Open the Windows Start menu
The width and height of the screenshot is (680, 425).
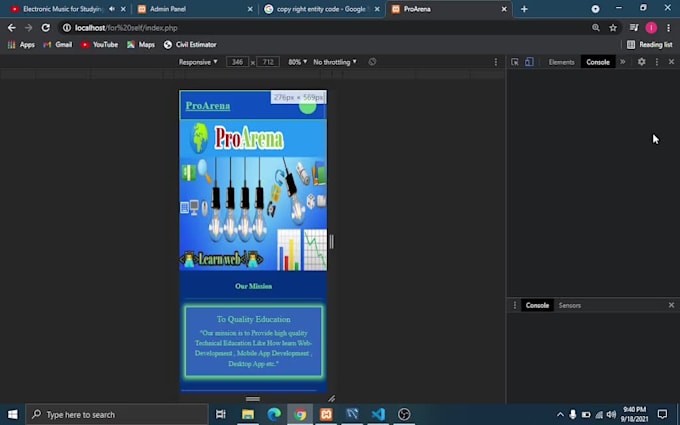(13, 415)
